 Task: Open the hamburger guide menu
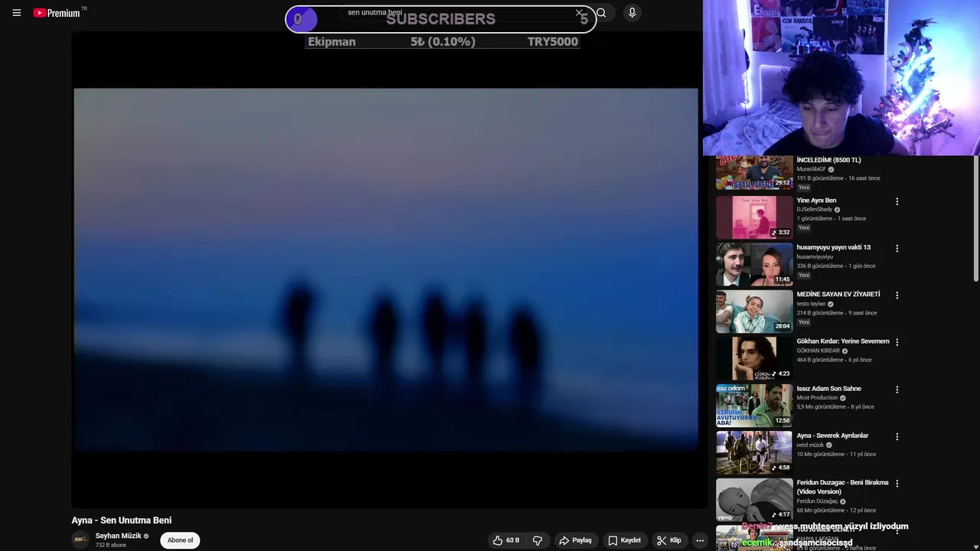[x=16, y=13]
